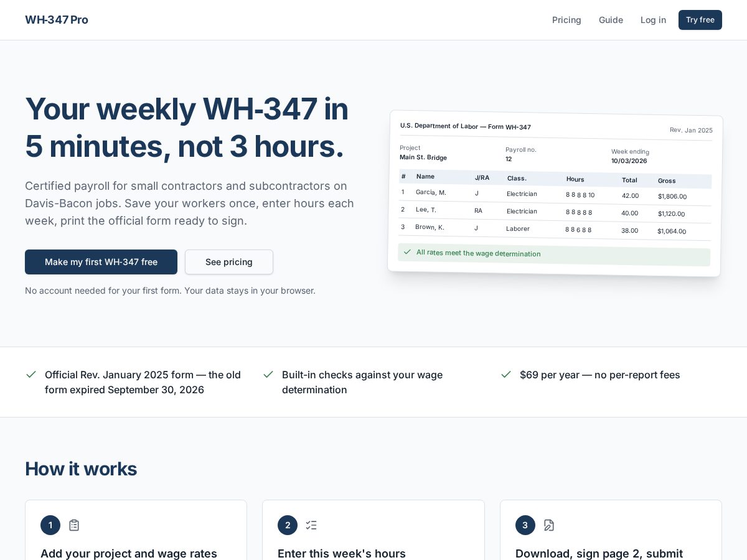Click the Brown, K. name in preview
Image resolution: width=747 pixels, height=560 pixels.
coord(430,227)
